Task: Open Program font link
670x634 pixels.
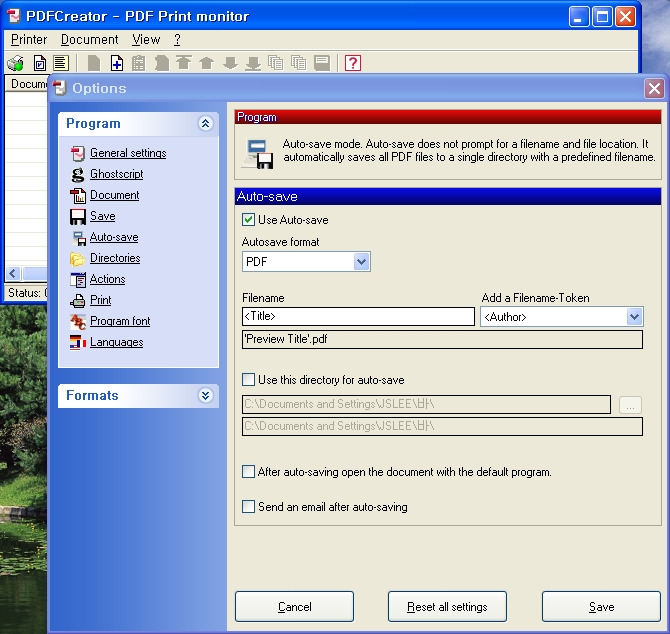Action: pos(120,321)
